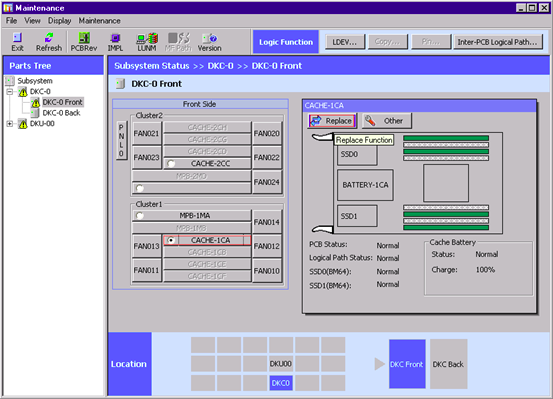
Task: Expand the DKU-00 tree node
Action: click(10, 124)
